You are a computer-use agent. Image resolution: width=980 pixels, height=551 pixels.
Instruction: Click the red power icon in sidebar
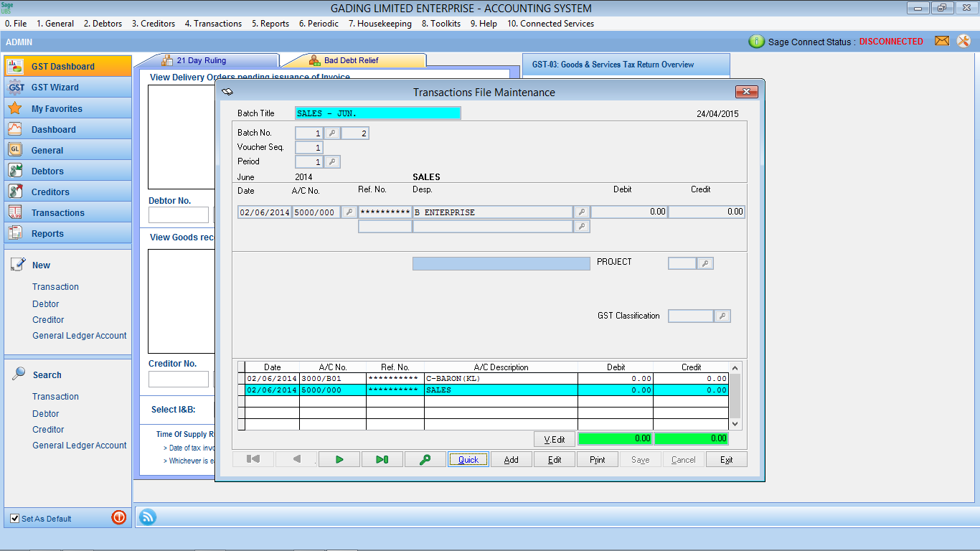coord(119,517)
